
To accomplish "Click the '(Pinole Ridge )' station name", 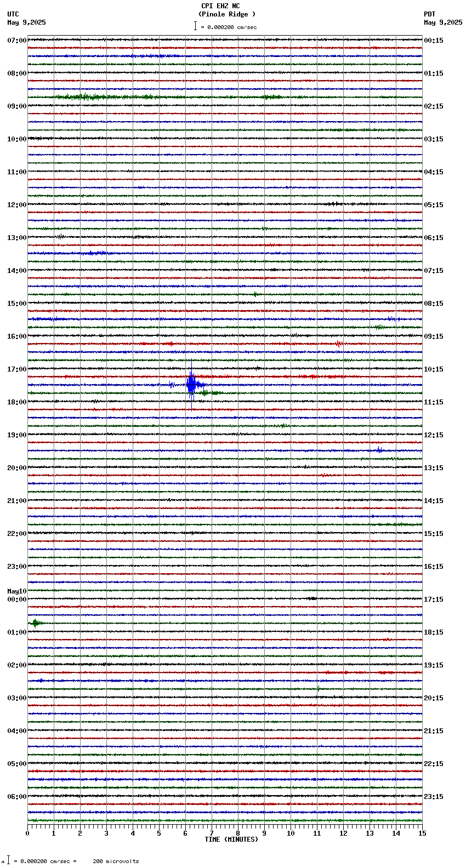I will pyautogui.click(x=227, y=14).
